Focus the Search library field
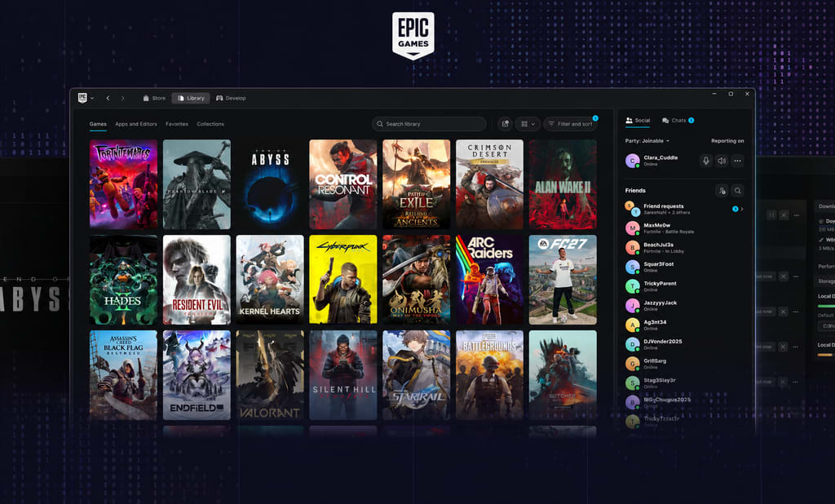The width and height of the screenshot is (835, 504). (429, 124)
